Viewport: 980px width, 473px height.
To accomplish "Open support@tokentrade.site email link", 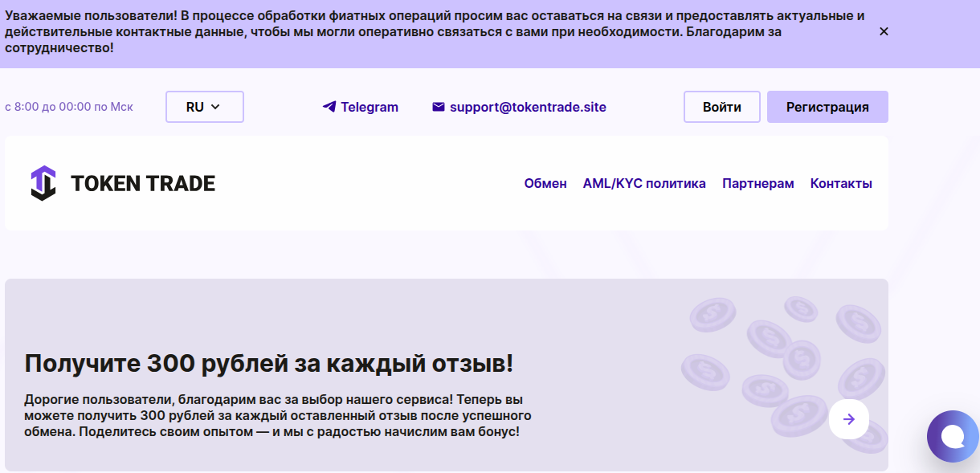I will coord(528,107).
